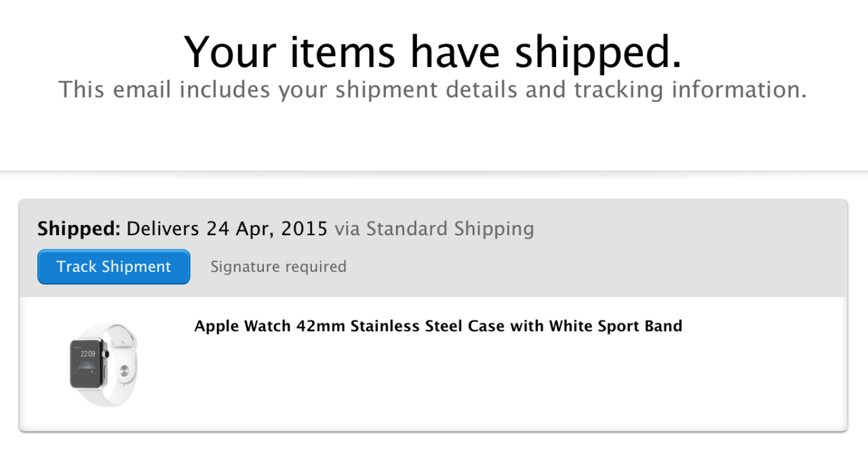Viewport: 868px width, 459px height.
Task: Click the "Your items have shipped." heading
Action: coord(433,52)
